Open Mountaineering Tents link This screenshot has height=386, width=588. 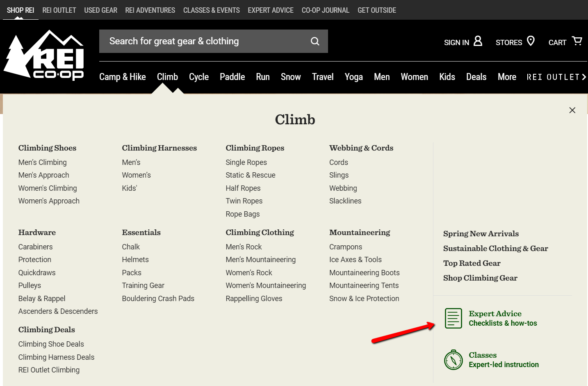click(364, 286)
